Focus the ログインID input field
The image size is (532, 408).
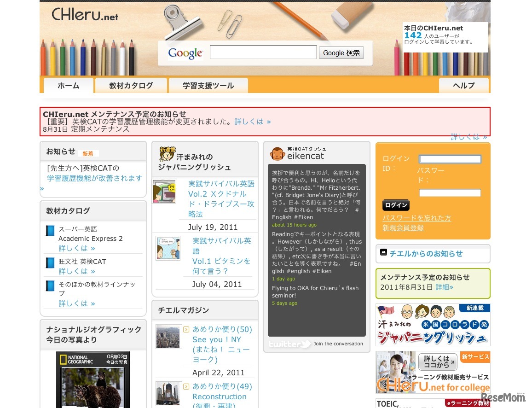coord(450,159)
